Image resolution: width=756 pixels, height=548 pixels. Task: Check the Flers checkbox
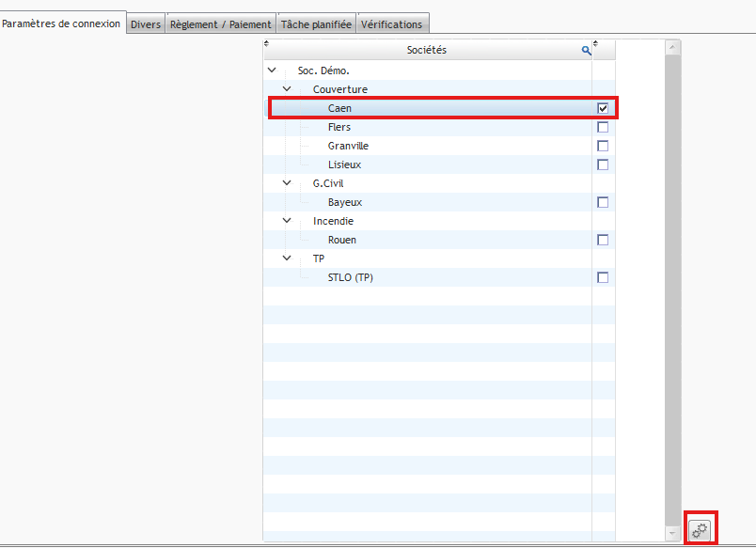pyautogui.click(x=603, y=127)
